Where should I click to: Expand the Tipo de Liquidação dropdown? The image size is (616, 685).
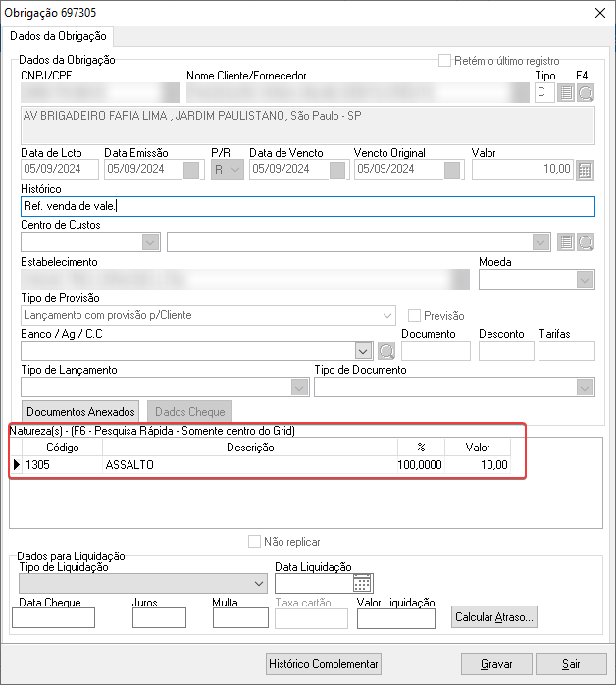(258, 584)
